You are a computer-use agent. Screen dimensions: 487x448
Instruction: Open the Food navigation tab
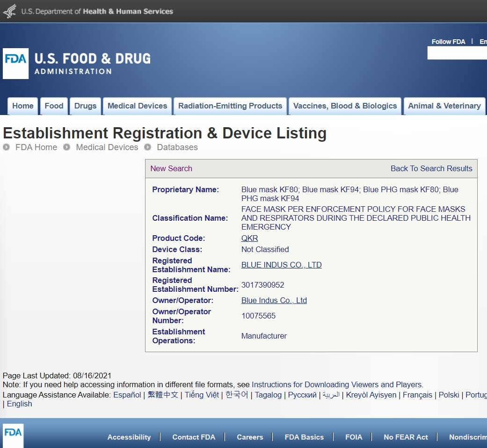pos(54,106)
